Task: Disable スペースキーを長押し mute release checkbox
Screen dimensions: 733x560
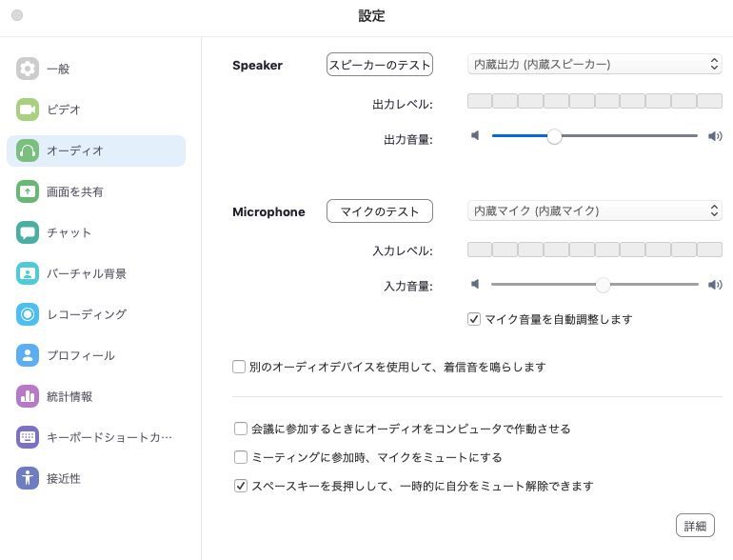Action: [241, 486]
